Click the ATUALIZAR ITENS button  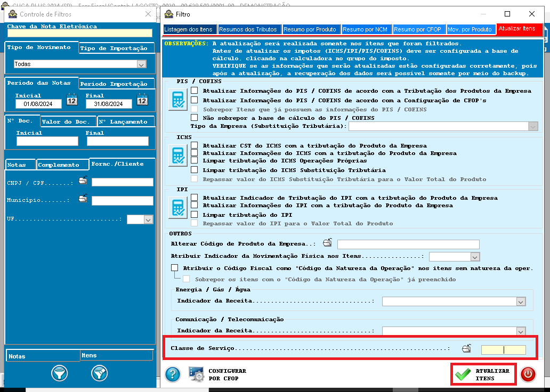click(483, 374)
